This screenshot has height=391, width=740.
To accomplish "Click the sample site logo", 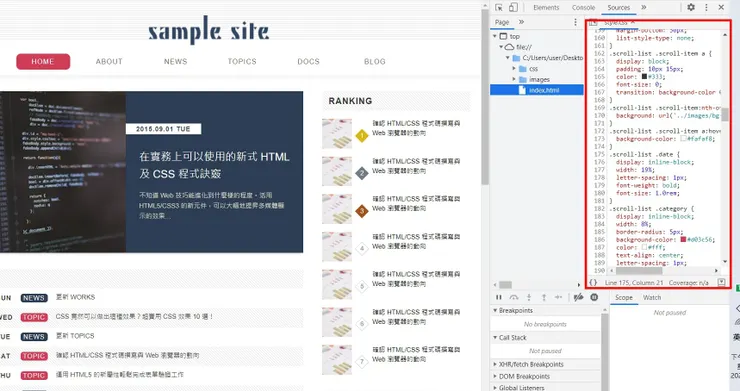I will 209,30.
